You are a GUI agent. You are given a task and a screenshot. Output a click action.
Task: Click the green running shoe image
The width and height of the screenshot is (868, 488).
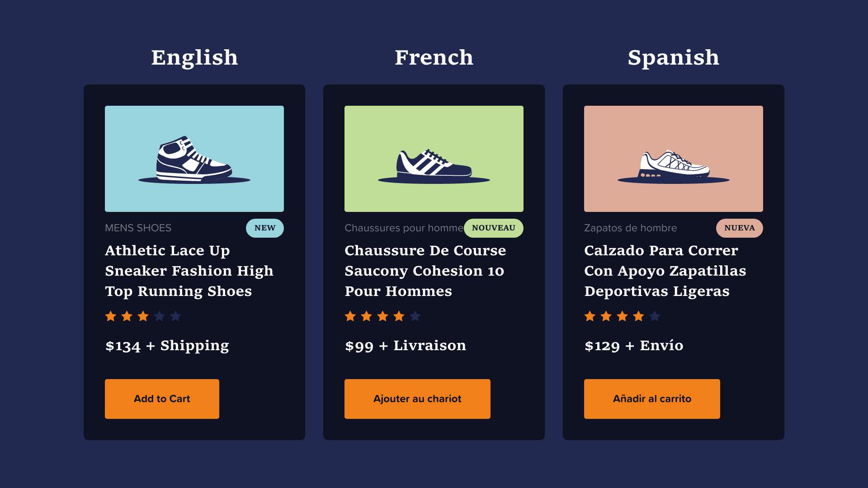click(434, 159)
